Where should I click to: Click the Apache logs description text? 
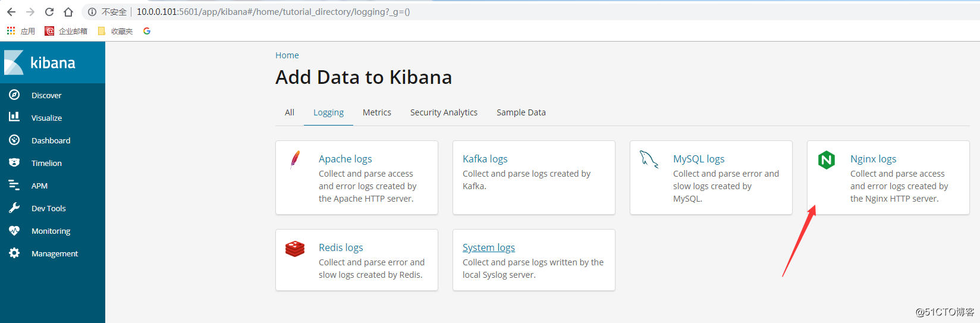point(367,186)
